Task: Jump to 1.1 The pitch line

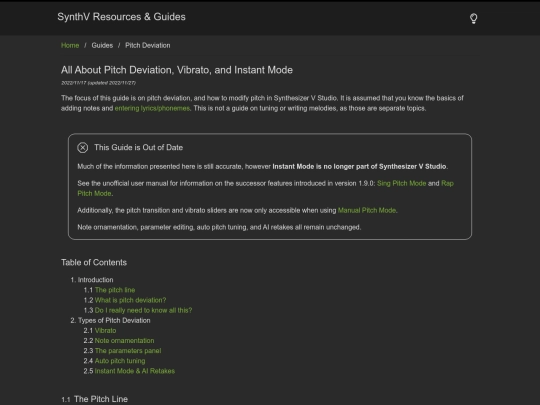Action: 115,290
